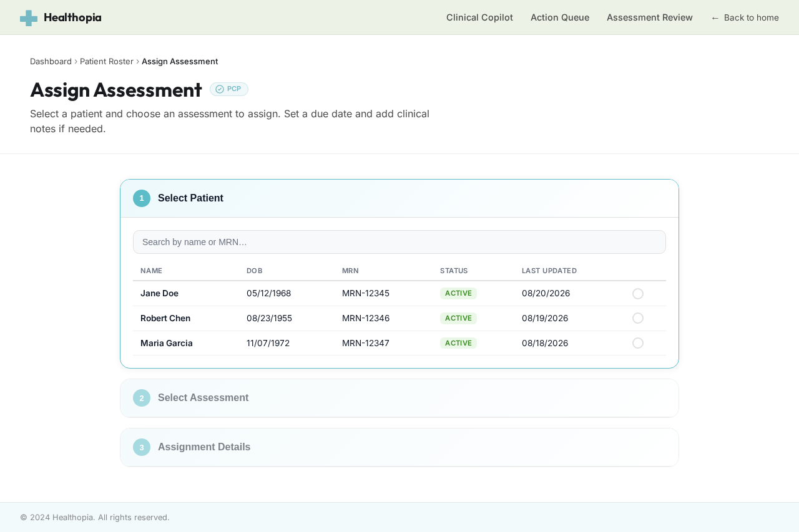799x532 pixels.
Task: Collapse the Select Patient step header
Action: 399,198
